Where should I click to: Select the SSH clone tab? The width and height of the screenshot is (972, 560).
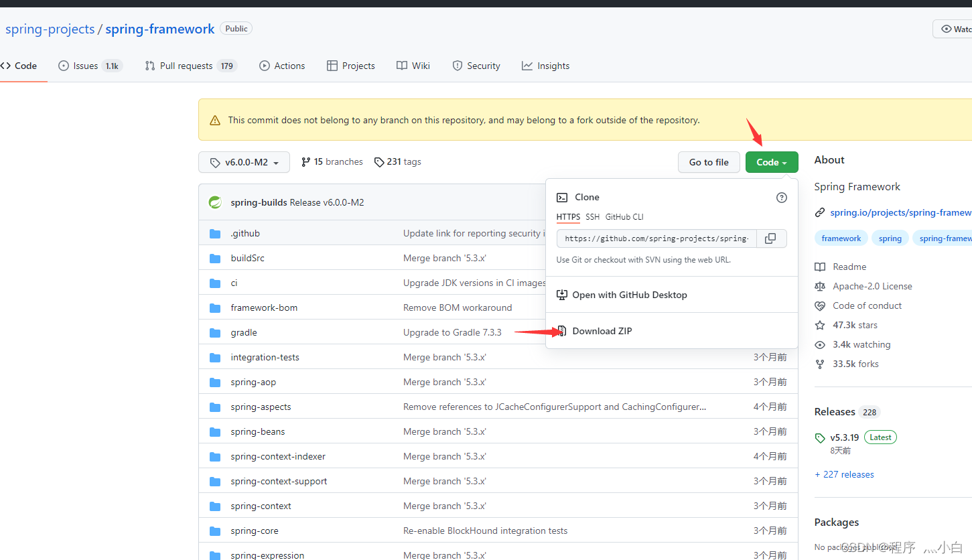(593, 217)
